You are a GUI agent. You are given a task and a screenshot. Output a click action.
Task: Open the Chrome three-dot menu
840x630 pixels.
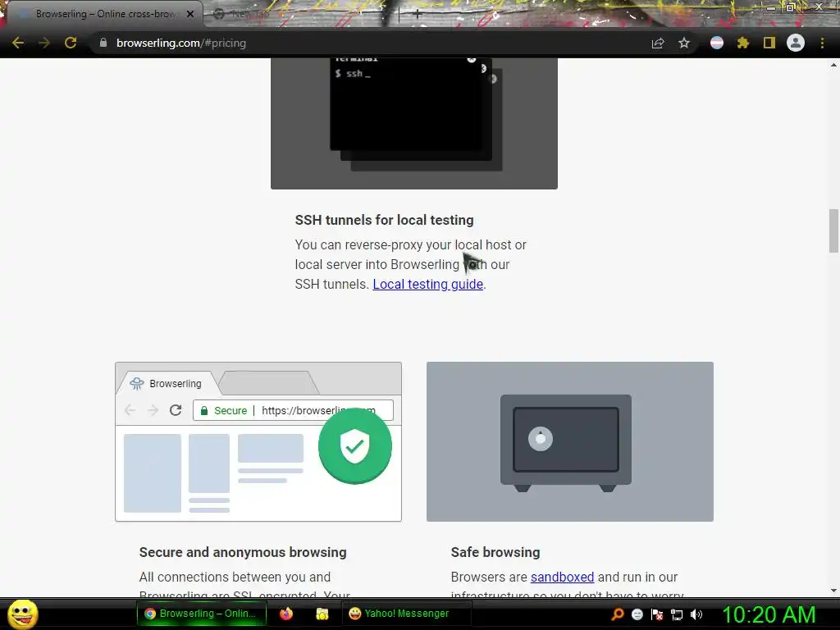tap(822, 43)
